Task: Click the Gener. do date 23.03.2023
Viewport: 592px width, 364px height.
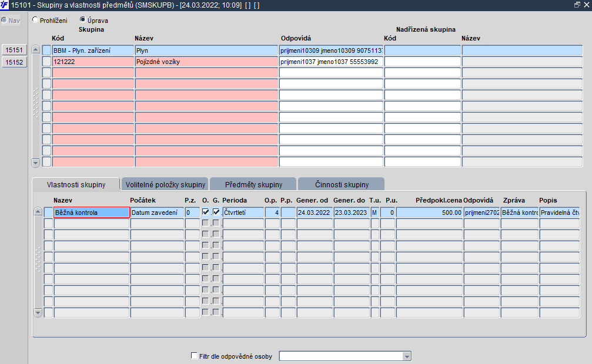Action: coord(352,213)
